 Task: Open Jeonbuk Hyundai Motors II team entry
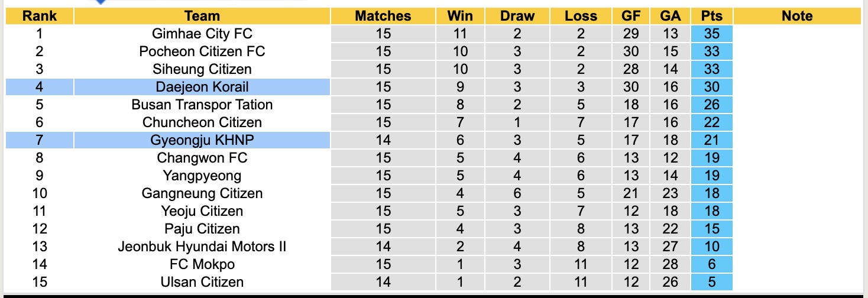tap(202, 247)
